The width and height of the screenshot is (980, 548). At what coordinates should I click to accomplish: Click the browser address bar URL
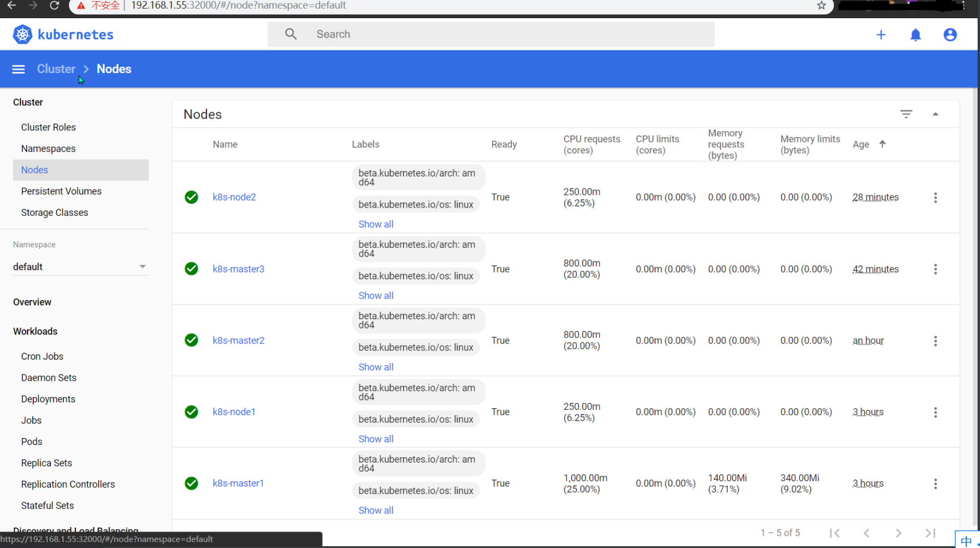pos(238,5)
